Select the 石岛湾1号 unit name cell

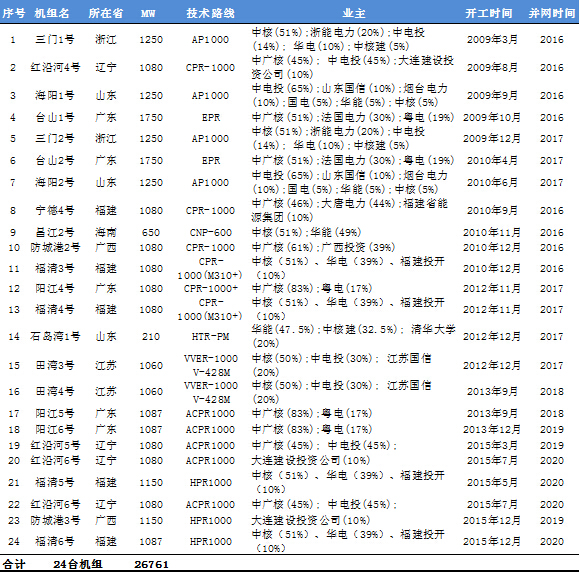tap(55, 336)
